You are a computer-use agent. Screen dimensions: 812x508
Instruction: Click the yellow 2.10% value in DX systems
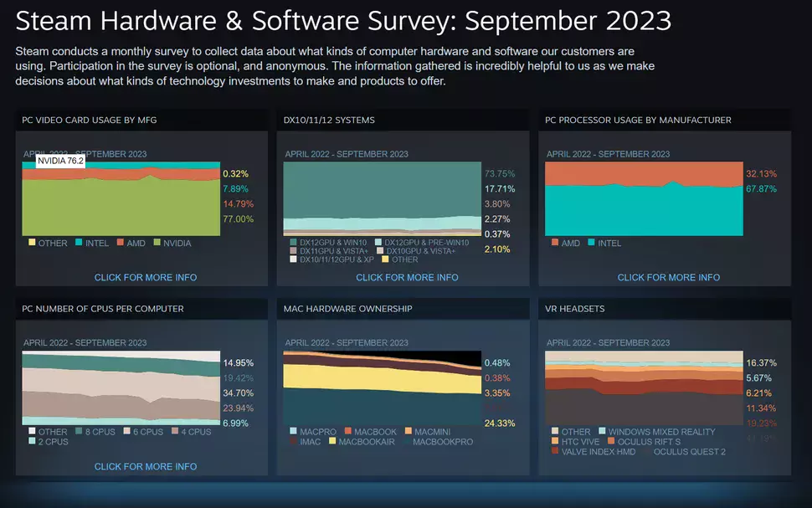click(x=497, y=249)
